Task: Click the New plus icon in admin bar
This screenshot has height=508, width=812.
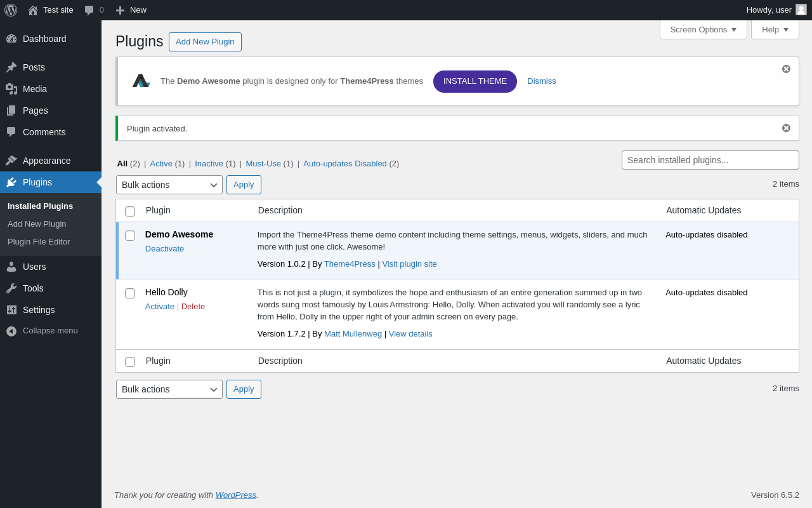Action: tap(120, 10)
